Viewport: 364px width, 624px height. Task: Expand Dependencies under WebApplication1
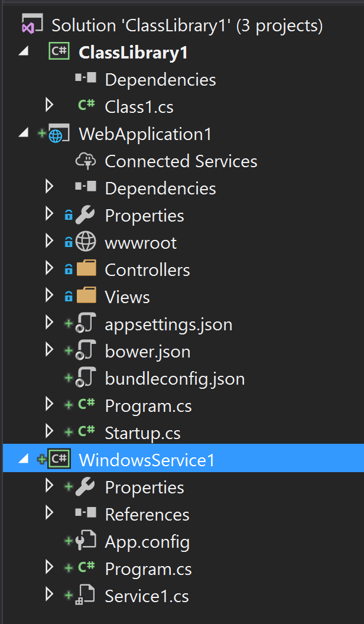tap(49, 188)
